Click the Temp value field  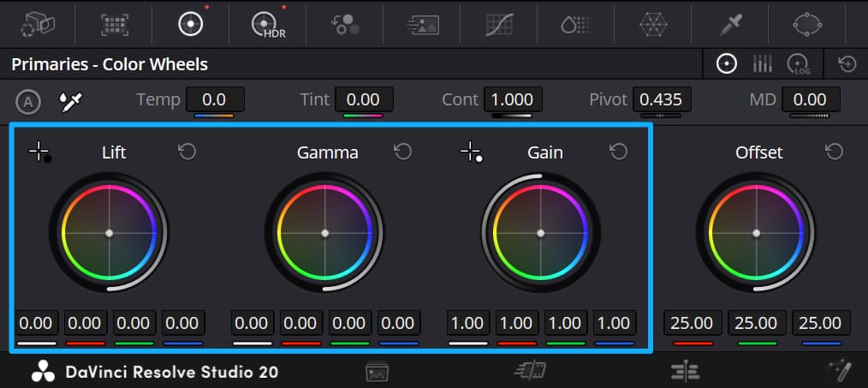(215, 99)
